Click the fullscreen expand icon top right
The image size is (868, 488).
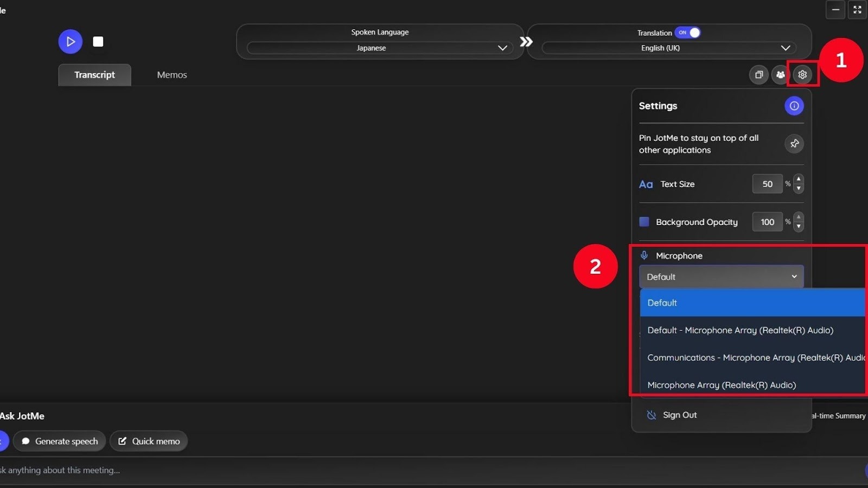857,9
